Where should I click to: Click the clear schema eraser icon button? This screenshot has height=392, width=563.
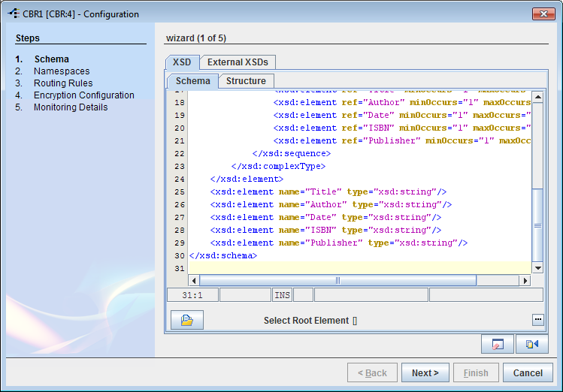coord(498,344)
